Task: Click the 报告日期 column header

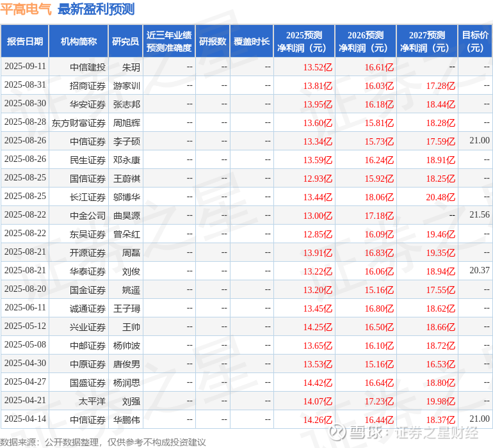Action: 25,41
